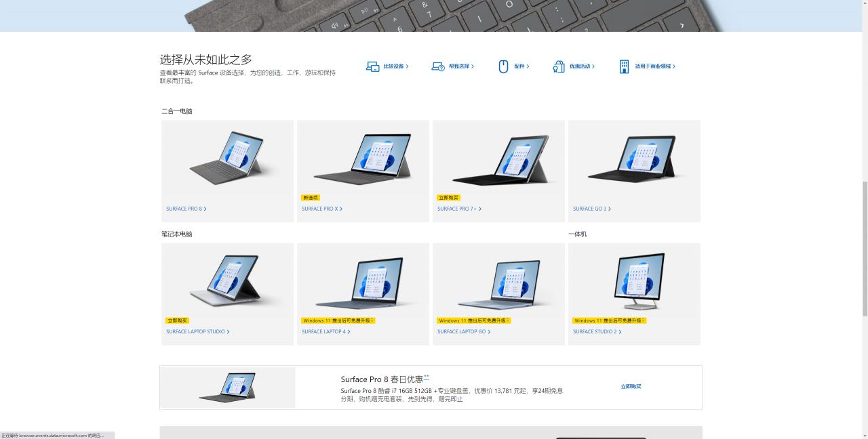Open the 配件 accessories link
The image size is (868, 439).
[521, 66]
